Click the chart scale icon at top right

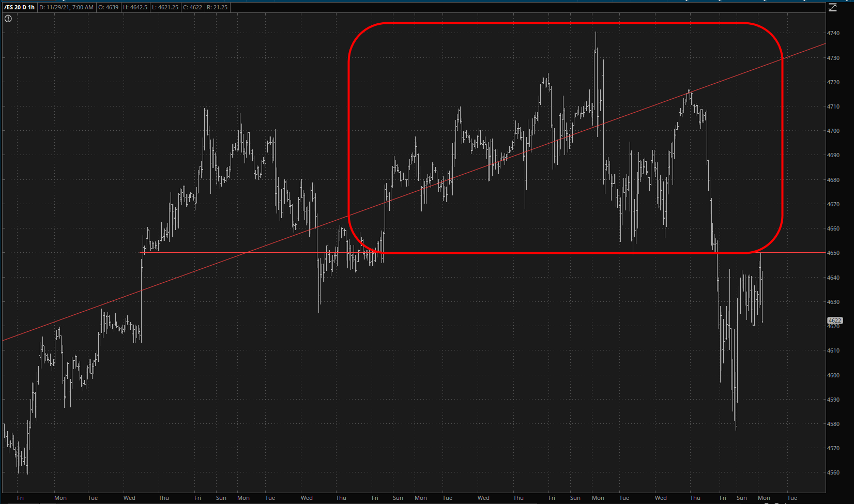point(832,7)
